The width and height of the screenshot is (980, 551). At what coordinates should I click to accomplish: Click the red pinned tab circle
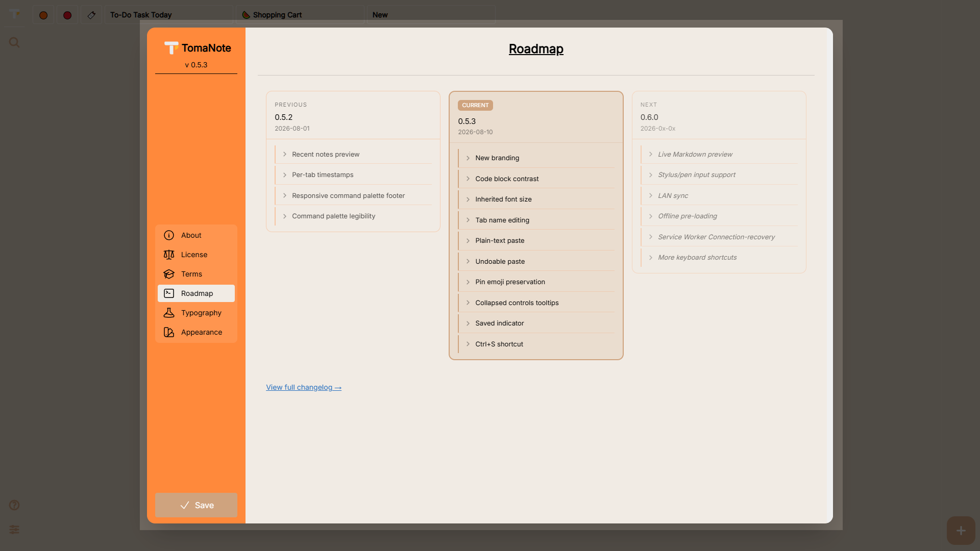pos(67,15)
